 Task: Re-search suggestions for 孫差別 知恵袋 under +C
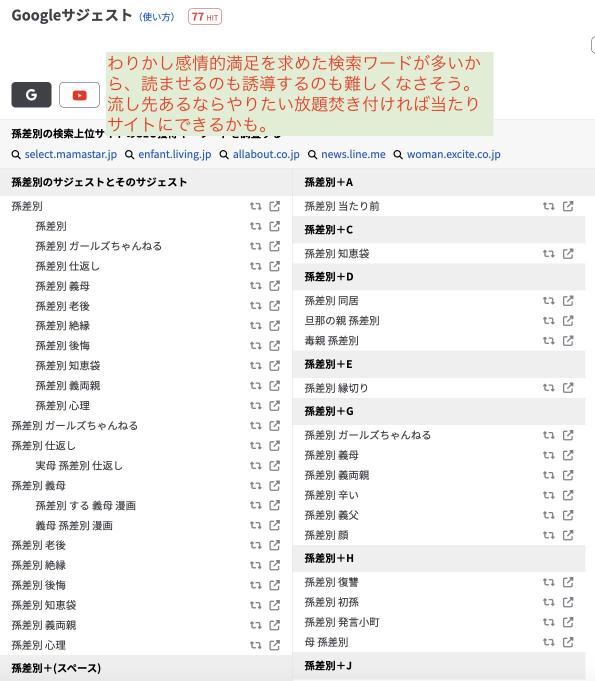tap(549, 254)
